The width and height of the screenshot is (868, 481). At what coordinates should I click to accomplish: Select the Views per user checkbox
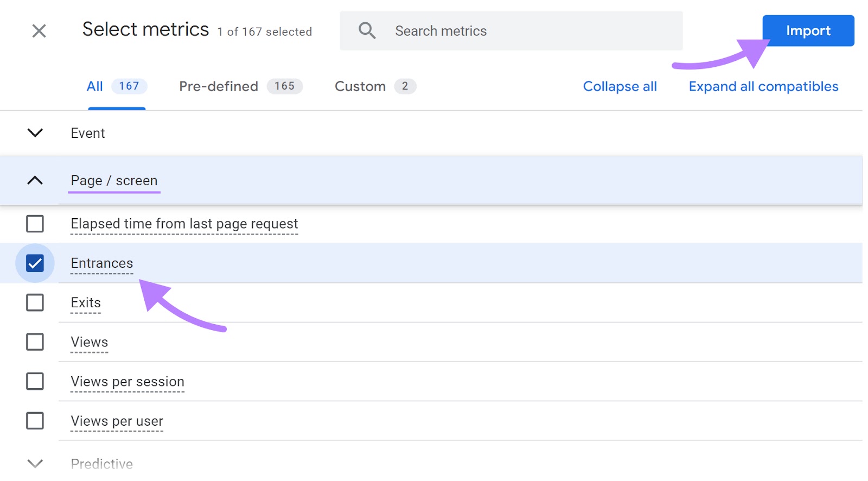coord(35,421)
